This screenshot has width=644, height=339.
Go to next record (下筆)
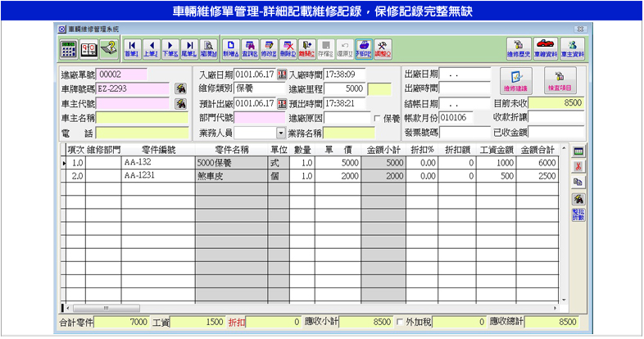[x=170, y=47]
